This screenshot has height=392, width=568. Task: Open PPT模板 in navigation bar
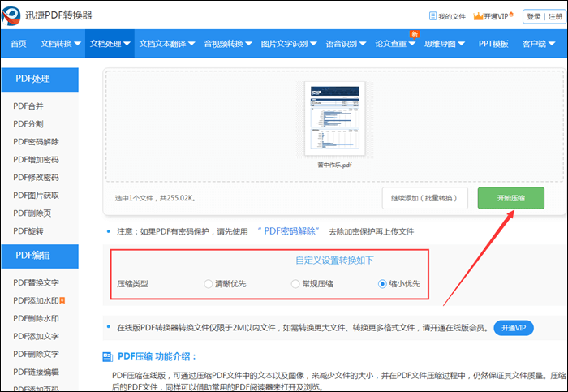point(493,44)
